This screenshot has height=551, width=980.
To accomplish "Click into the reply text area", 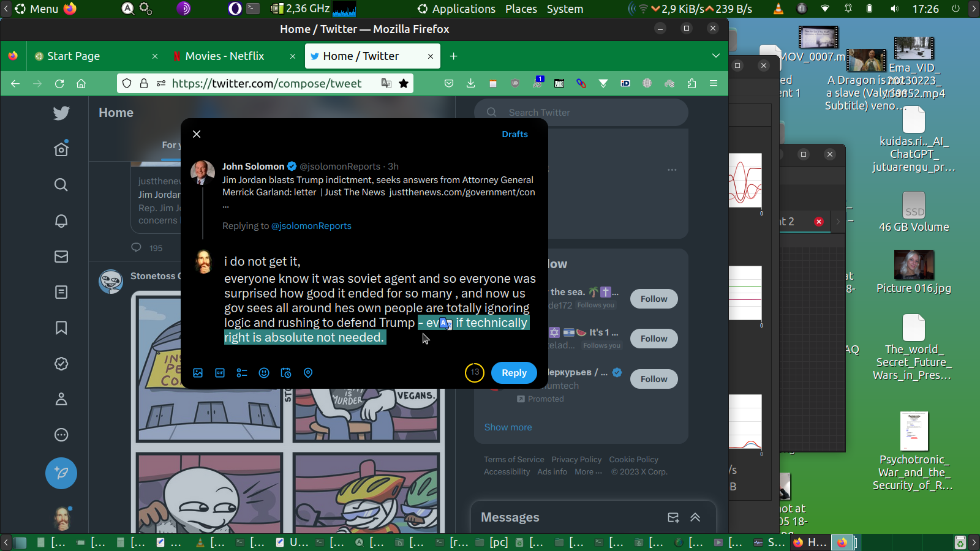I will (x=380, y=299).
